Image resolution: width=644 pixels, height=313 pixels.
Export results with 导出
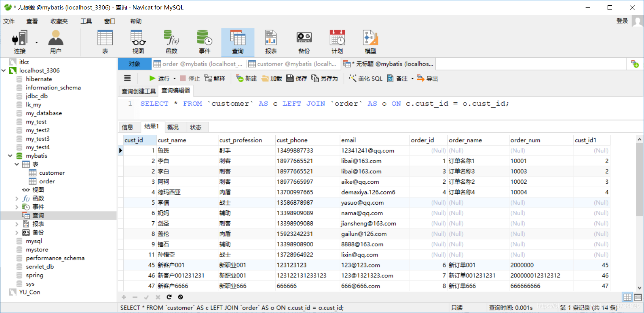point(427,78)
